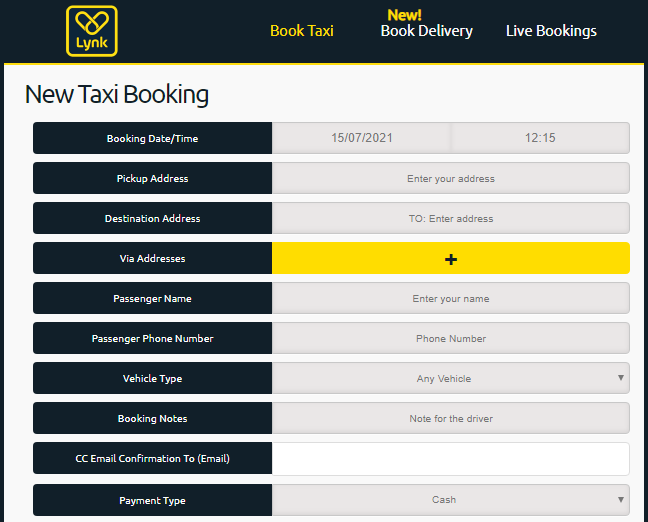Open the Payment Type dropdown showing Cash
Viewport: 648px width, 522px height.
point(451,500)
